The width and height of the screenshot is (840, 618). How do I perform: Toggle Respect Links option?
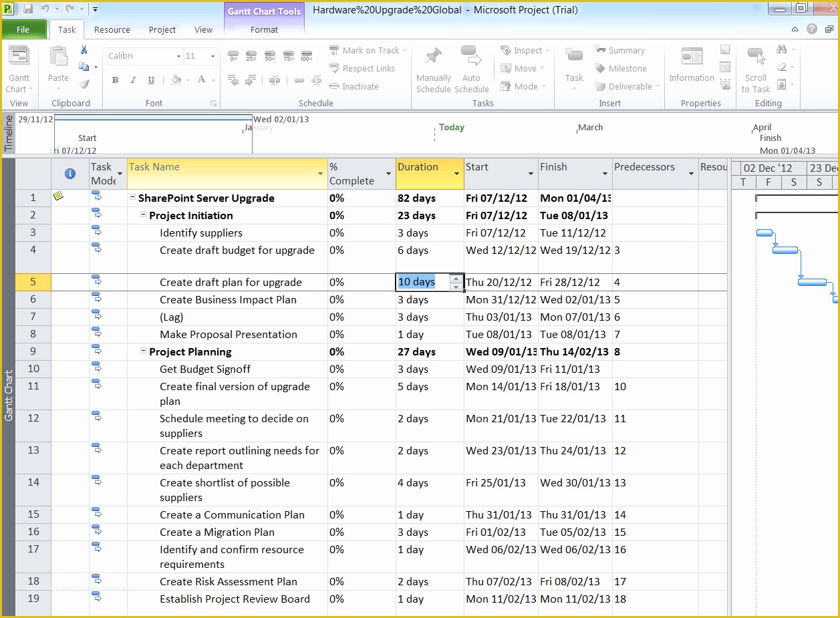[362, 68]
